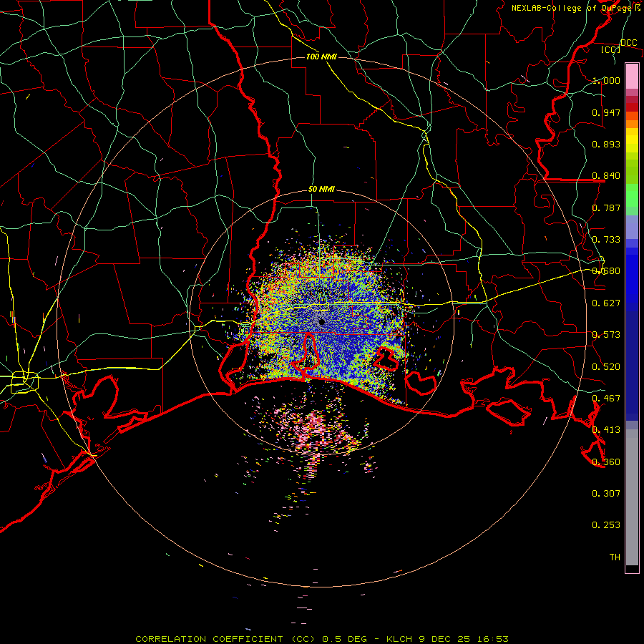The width and height of the screenshot is (644, 644).
Task: Click the 0.733 scale value
Action: pyautogui.click(x=606, y=240)
